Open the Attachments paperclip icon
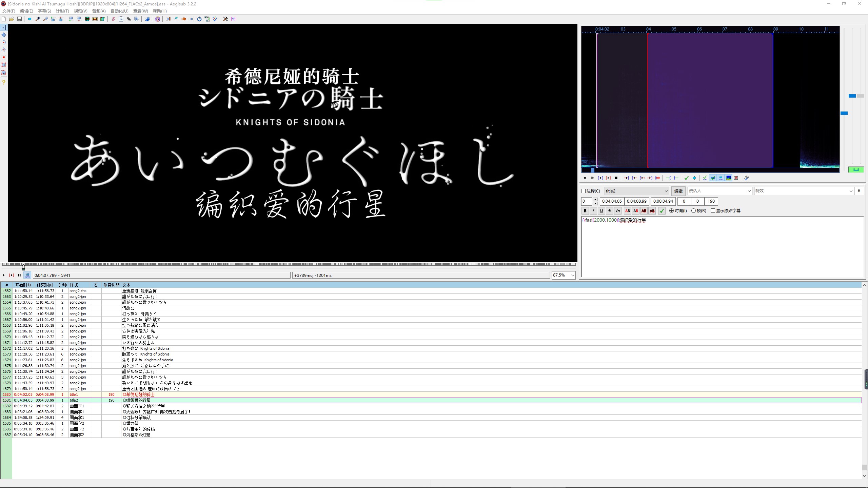 129,19
